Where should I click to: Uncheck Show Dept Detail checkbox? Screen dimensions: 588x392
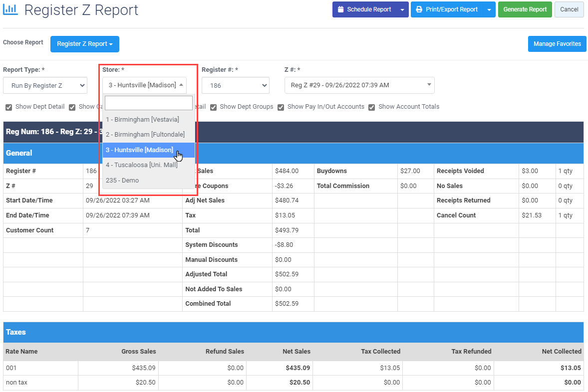pos(8,108)
